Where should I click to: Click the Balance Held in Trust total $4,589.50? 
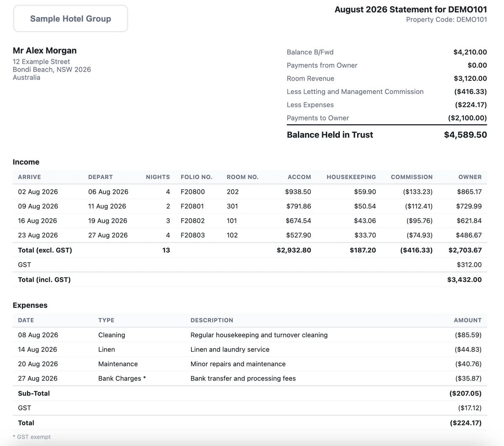pos(465,135)
